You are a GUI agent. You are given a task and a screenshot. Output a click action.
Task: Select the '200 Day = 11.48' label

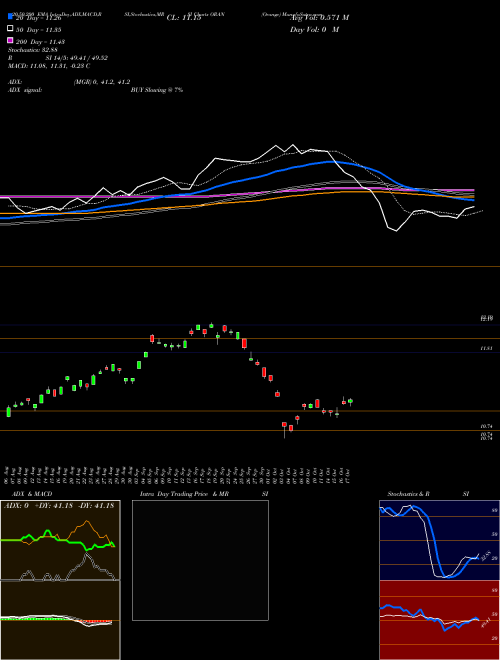click(x=40, y=42)
